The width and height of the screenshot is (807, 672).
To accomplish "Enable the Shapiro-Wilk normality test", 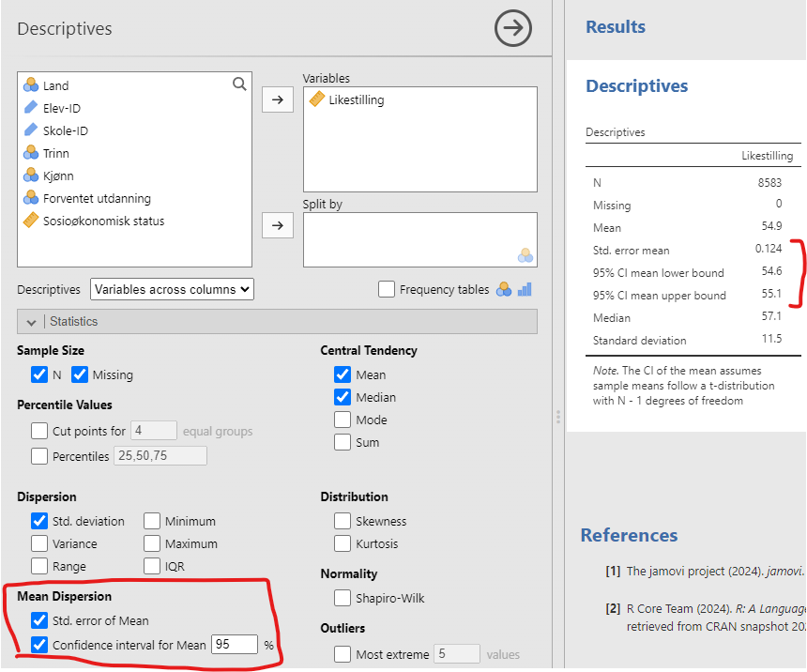I will pos(343,598).
